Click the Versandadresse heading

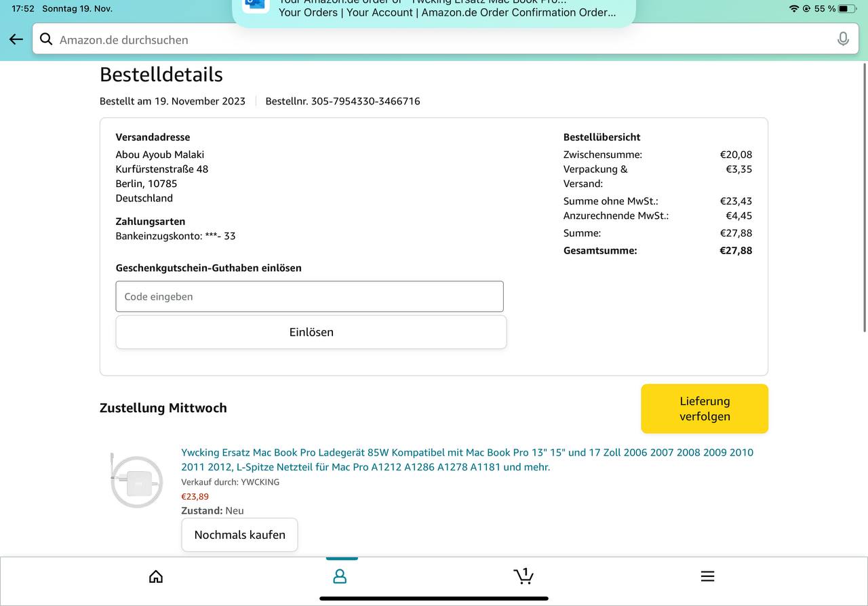coord(153,137)
